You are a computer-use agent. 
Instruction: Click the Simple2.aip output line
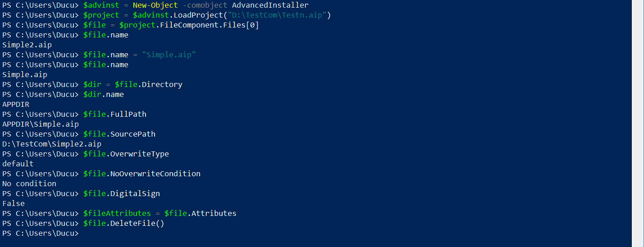(x=27, y=45)
